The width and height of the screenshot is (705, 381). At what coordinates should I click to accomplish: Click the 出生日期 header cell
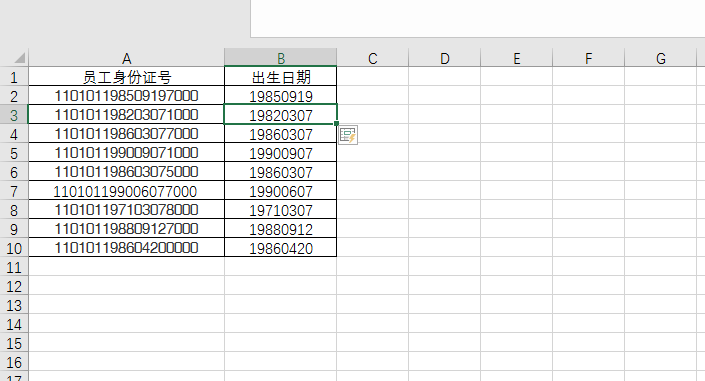pyautogui.click(x=281, y=77)
